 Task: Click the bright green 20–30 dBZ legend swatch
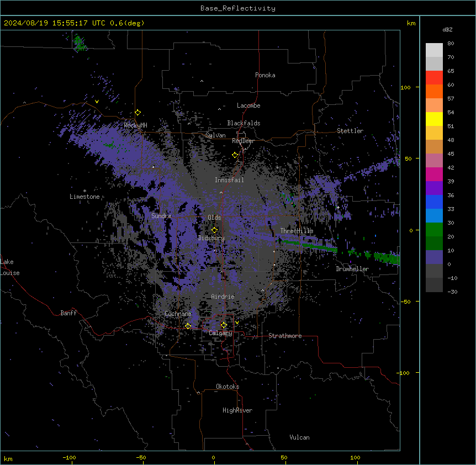point(434,230)
